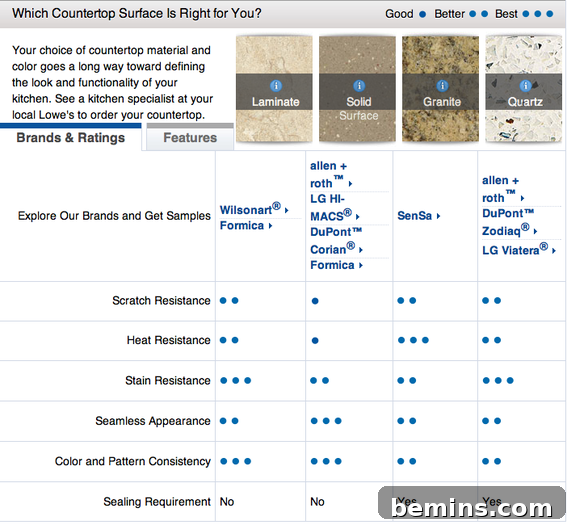
Task: Click the Which Countertop Surface heading
Action: point(137,14)
